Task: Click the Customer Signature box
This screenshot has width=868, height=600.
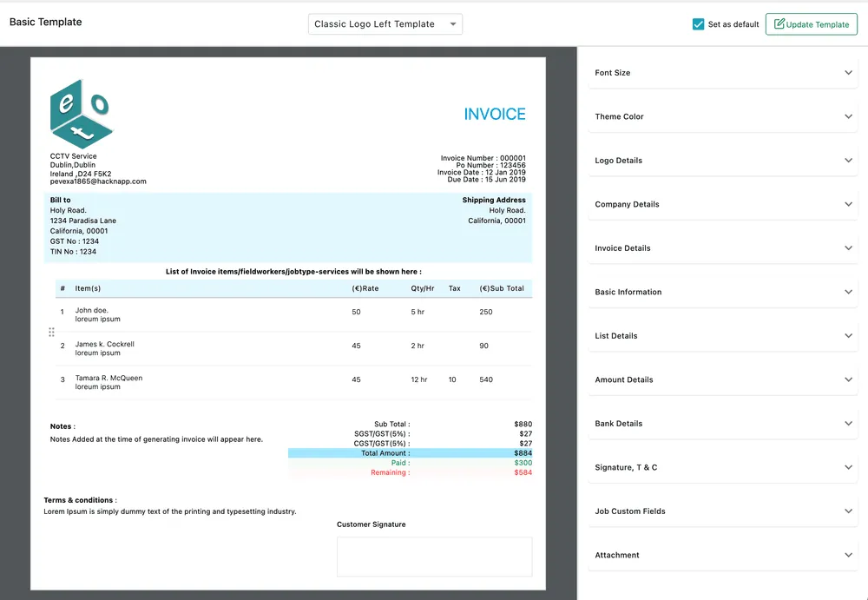Action: click(x=435, y=557)
